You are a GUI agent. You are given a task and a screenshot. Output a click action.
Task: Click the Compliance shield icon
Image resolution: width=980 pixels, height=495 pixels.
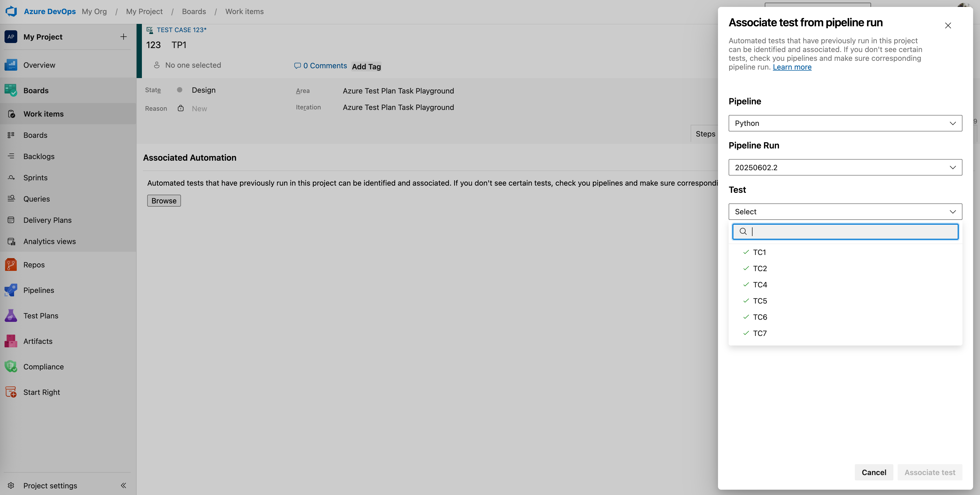10,366
